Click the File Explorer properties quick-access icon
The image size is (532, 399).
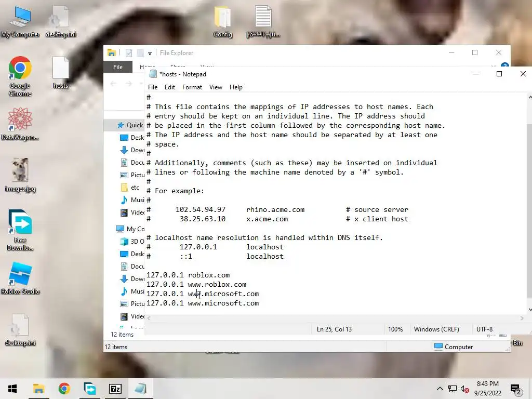point(129,53)
